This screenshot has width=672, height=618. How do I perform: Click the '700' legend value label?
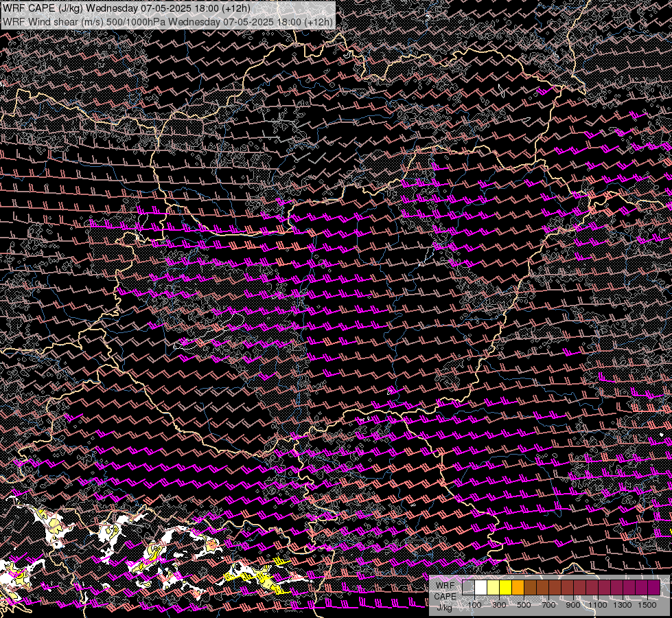point(548,605)
